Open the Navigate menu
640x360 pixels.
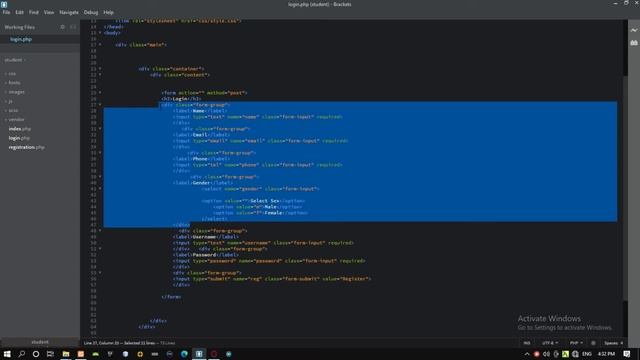click(69, 12)
